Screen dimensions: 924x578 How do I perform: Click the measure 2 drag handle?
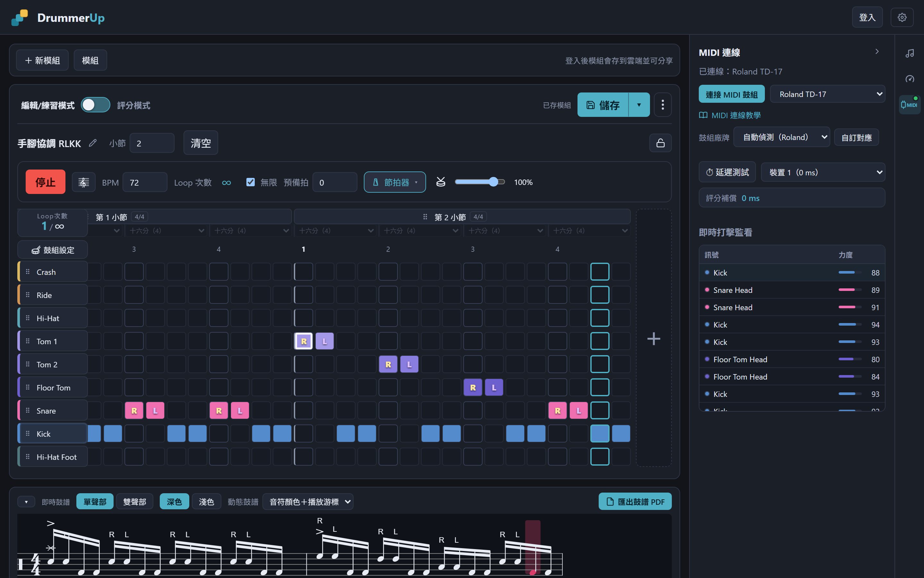click(x=425, y=217)
